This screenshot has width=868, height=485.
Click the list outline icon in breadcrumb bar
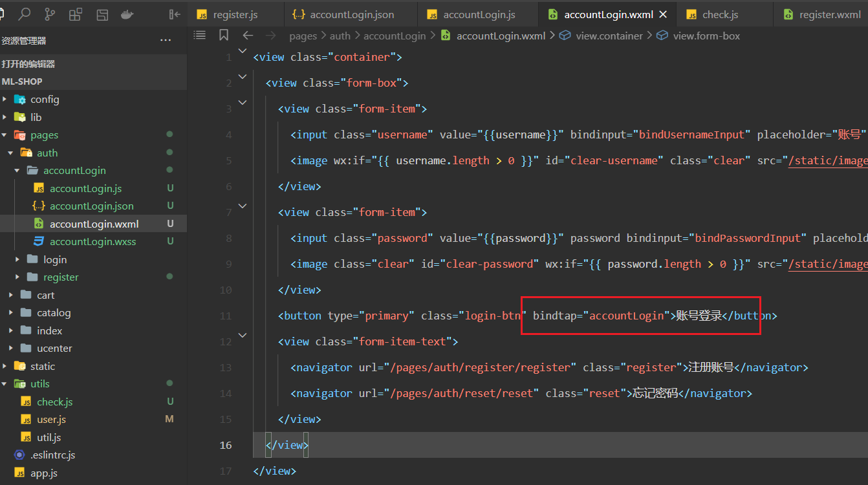pos(200,36)
